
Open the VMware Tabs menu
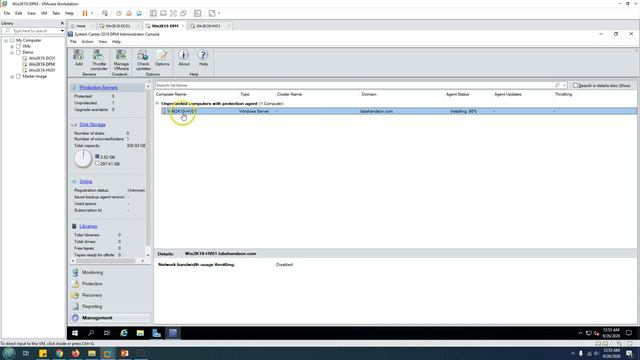[x=56, y=13]
